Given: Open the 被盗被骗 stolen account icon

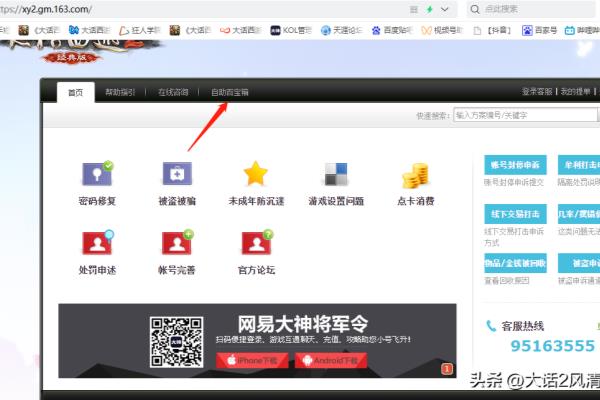Looking at the screenshot, I should tap(177, 174).
